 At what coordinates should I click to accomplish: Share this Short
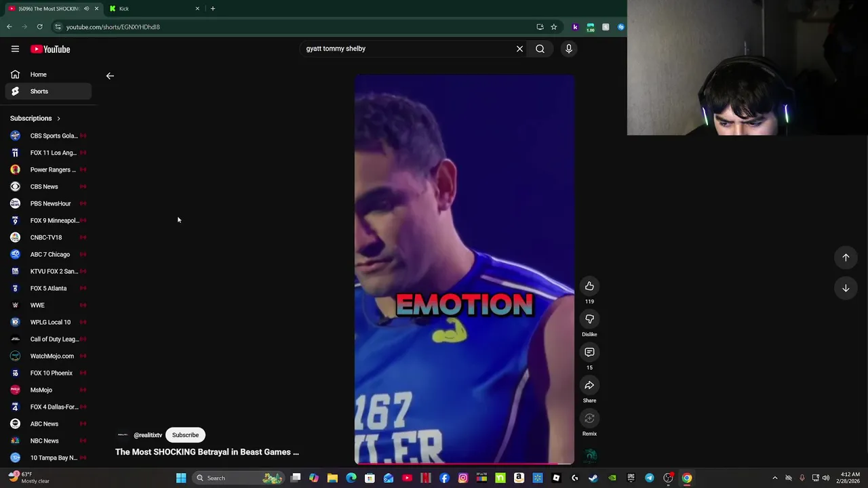tap(589, 386)
